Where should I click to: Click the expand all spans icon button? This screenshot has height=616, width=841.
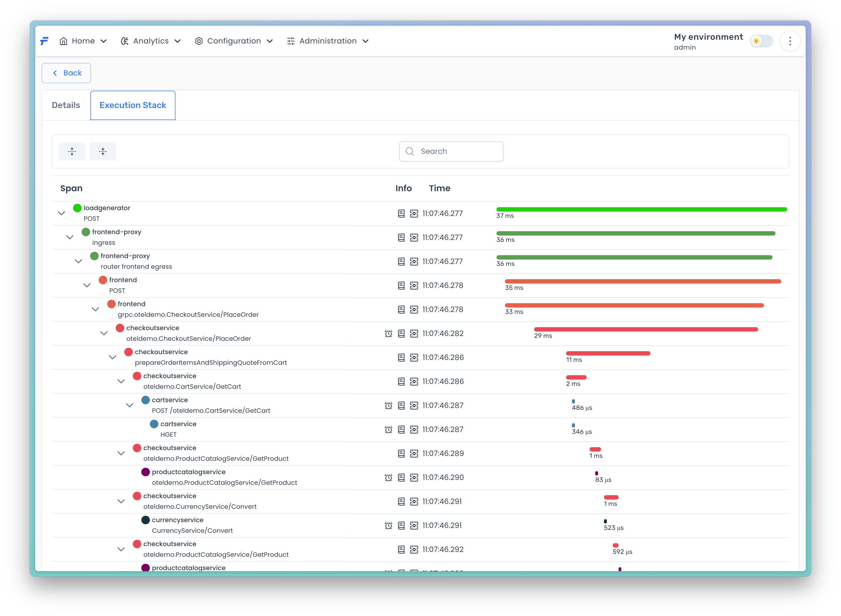point(72,151)
